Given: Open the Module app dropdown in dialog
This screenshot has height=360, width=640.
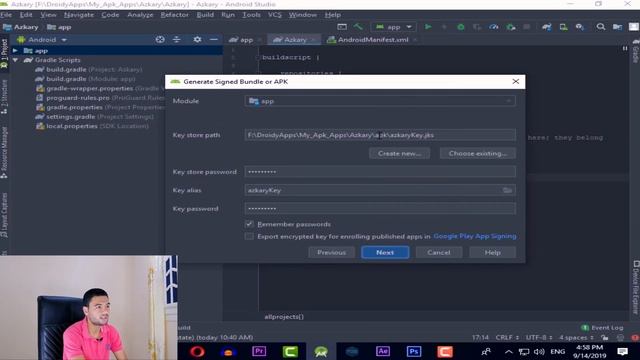Looking at the screenshot, I should tap(380, 101).
